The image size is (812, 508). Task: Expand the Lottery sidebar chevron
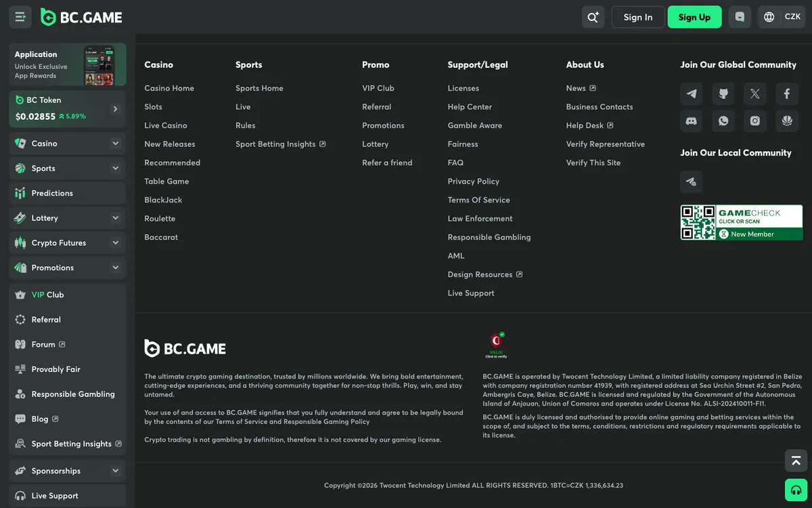(116, 218)
